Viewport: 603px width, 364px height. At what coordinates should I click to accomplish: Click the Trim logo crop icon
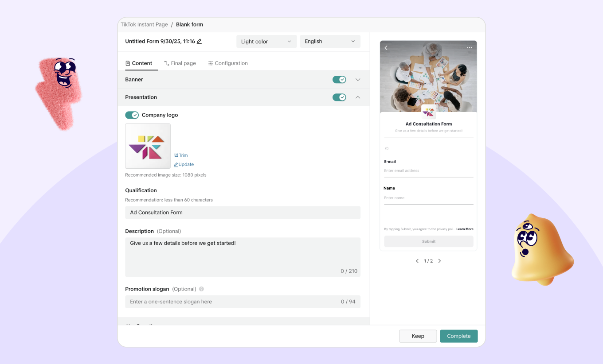click(x=176, y=155)
